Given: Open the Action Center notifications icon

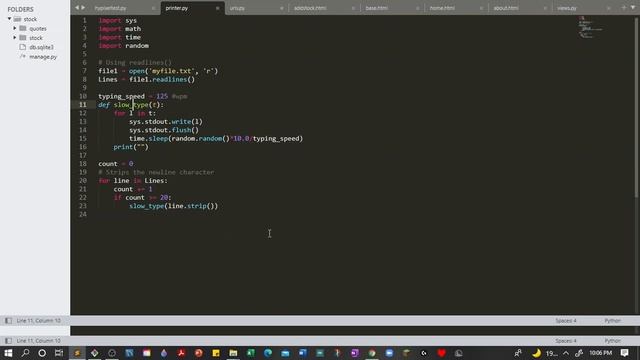Looking at the screenshot, I should (624, 353).
